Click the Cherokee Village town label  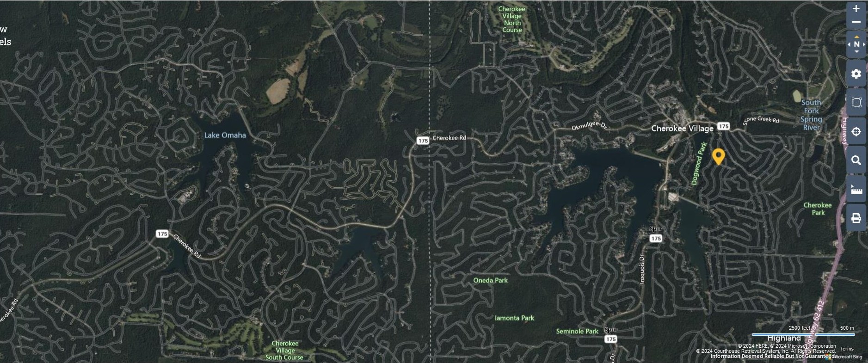pyautogui.click(x=682, y=128)
